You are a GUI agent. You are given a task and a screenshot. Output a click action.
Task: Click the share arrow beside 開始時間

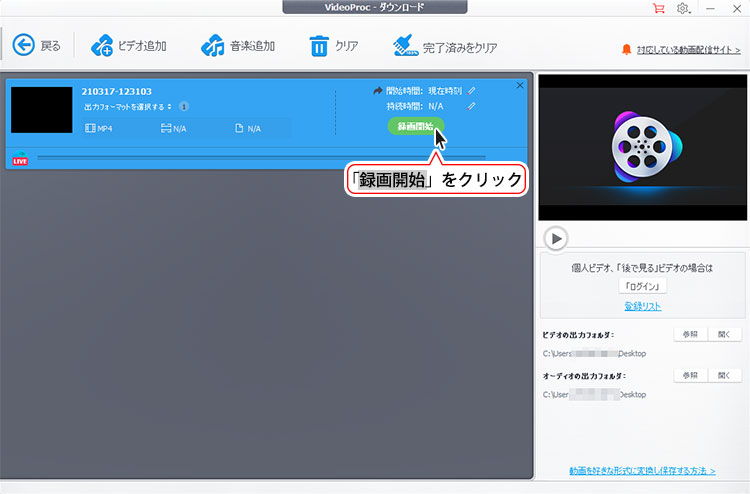pos(378,90)
